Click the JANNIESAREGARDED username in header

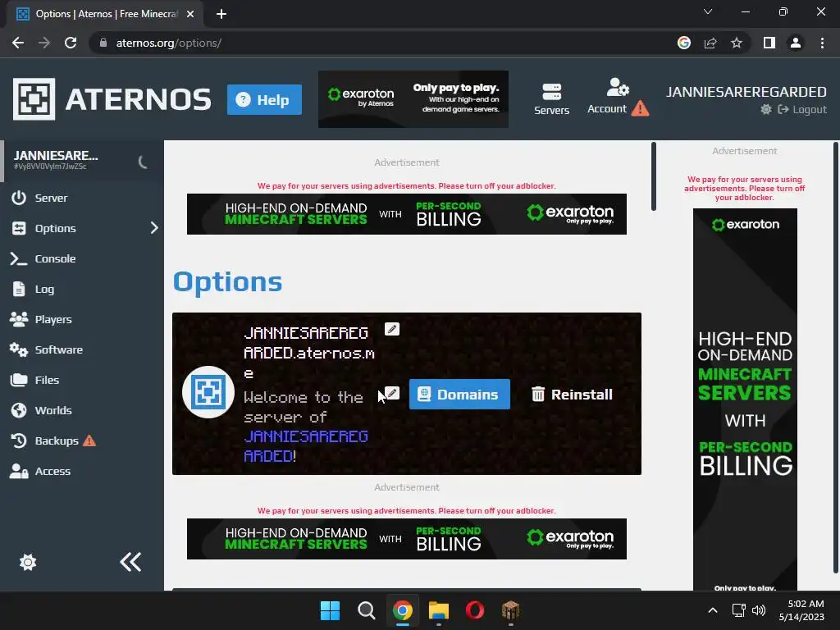pyautogui.click(x=746, y=92)
